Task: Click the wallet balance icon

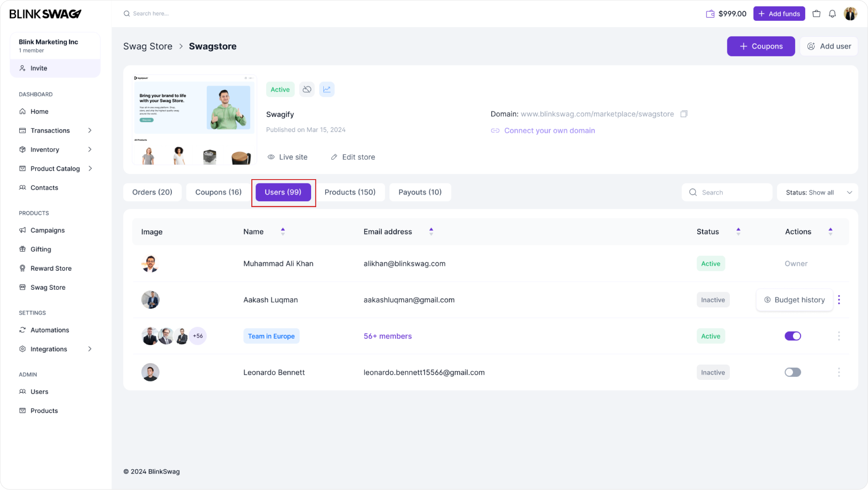Action: click(x=710, y=14)
